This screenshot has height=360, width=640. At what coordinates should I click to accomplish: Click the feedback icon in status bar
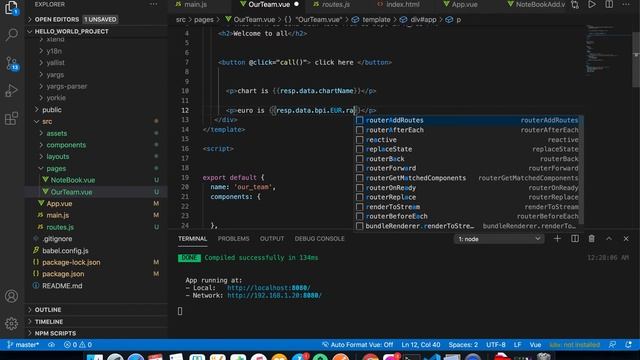(612, 344)
